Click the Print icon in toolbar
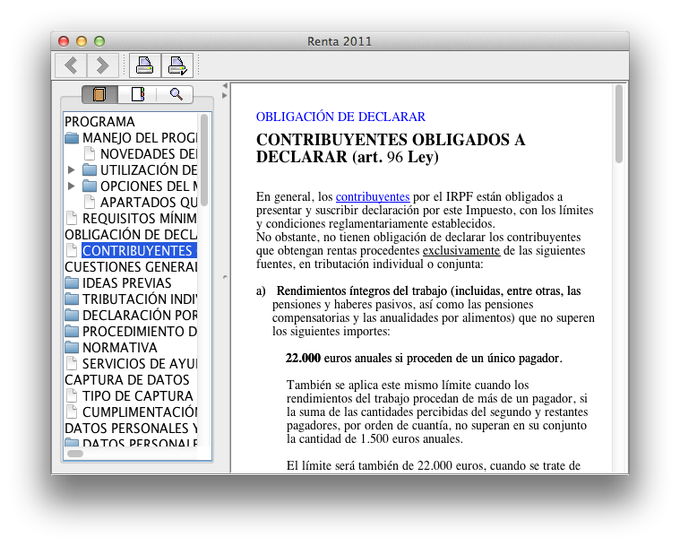Screen dimensions: 680x546 [x=145, y=65]
